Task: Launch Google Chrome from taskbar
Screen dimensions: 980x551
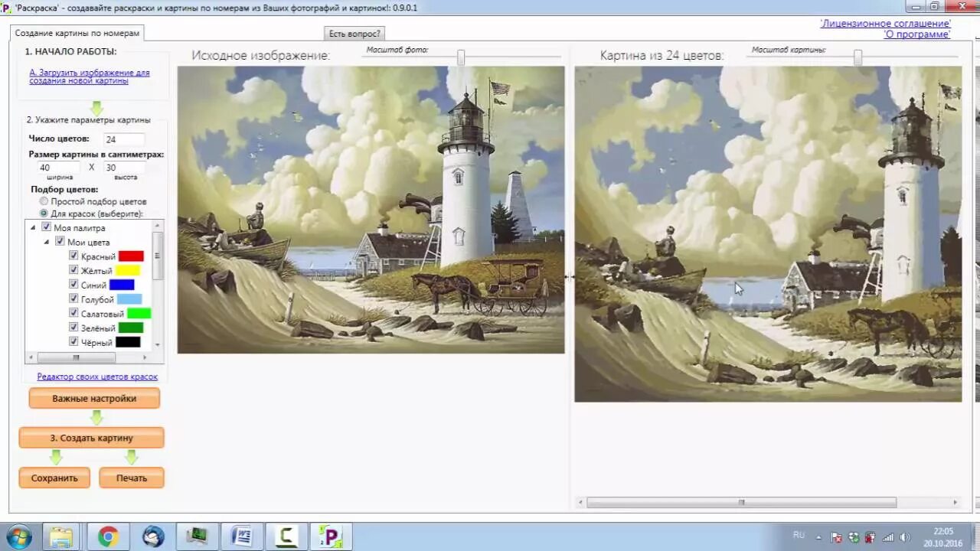Action: [107, 536]
